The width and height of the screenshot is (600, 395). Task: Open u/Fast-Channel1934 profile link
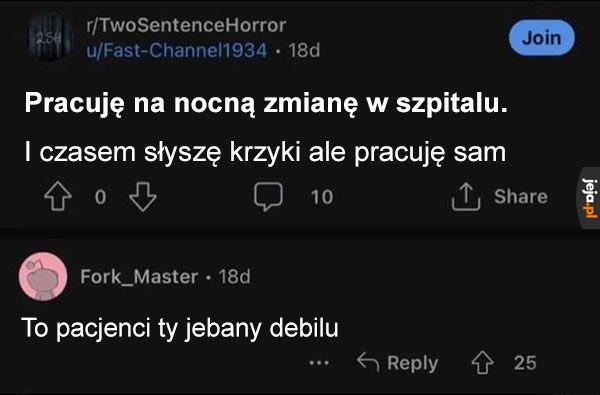pyautogui.click(x=177, y=50)
